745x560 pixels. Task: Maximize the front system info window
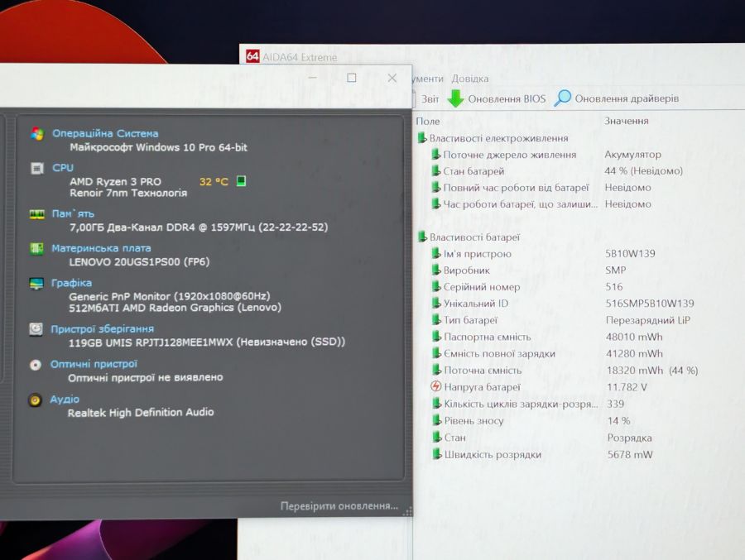pyautogui.click(x=352, y=78)
